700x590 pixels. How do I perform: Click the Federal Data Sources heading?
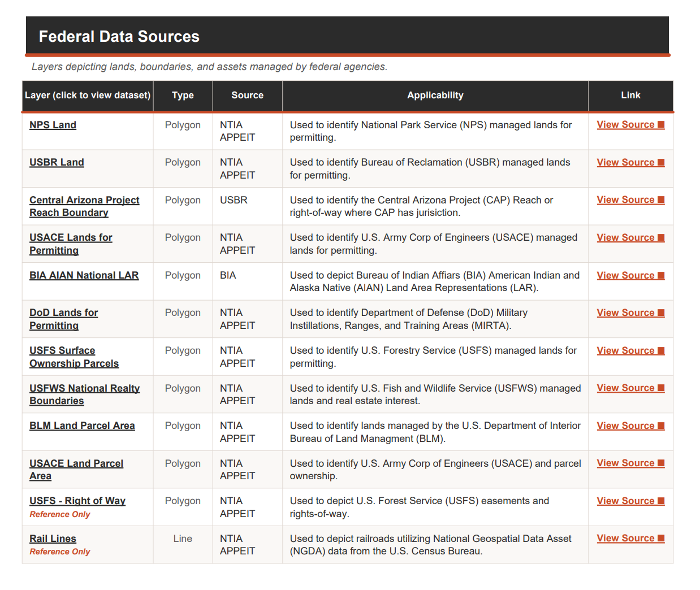[119, 37]
